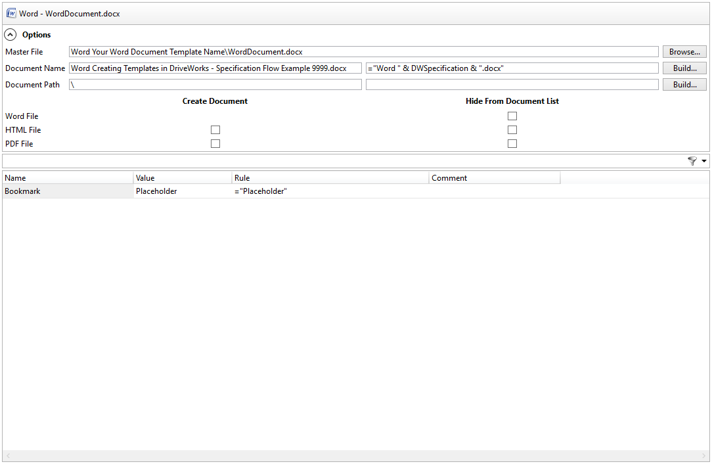
Task: Click Build button for Document Name
Action: pos(684,69)
